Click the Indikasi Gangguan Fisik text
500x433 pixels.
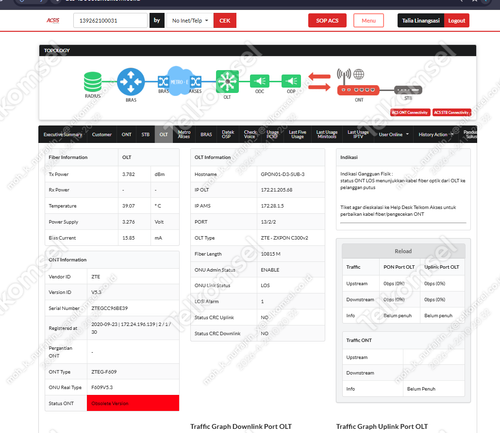[366, 174]
